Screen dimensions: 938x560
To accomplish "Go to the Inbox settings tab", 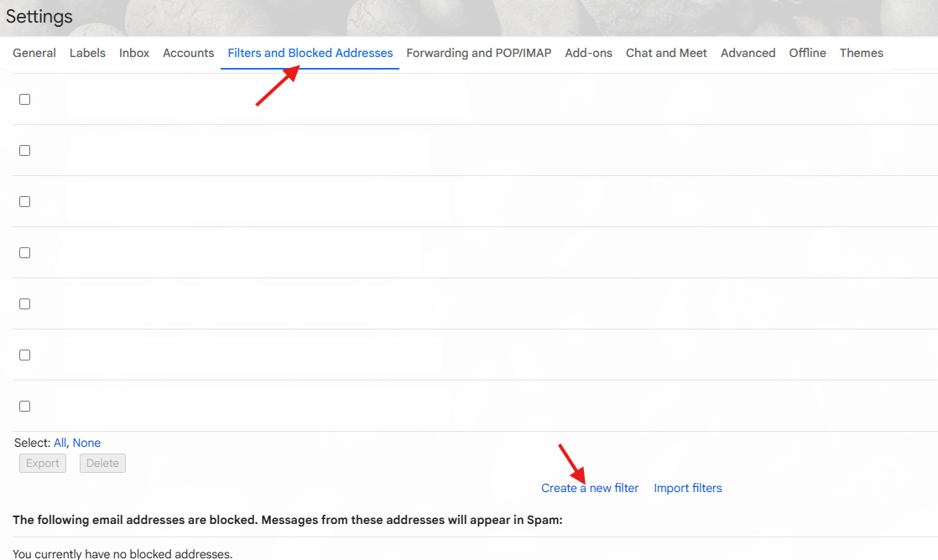I will pos(134,53).
